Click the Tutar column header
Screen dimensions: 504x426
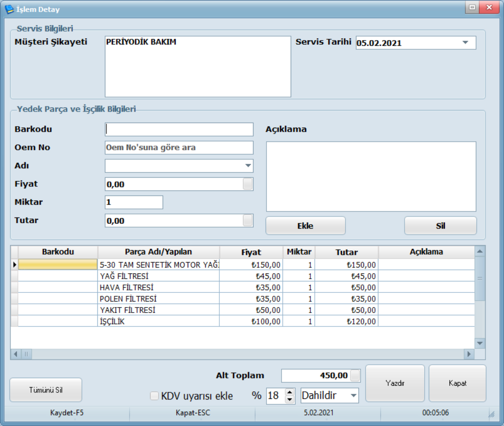tap(346, 252)
